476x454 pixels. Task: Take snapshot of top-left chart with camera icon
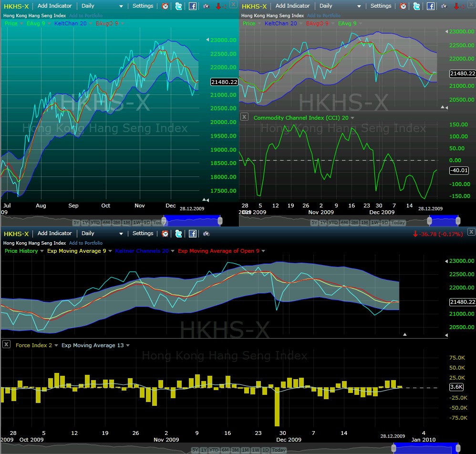[207, 6]
